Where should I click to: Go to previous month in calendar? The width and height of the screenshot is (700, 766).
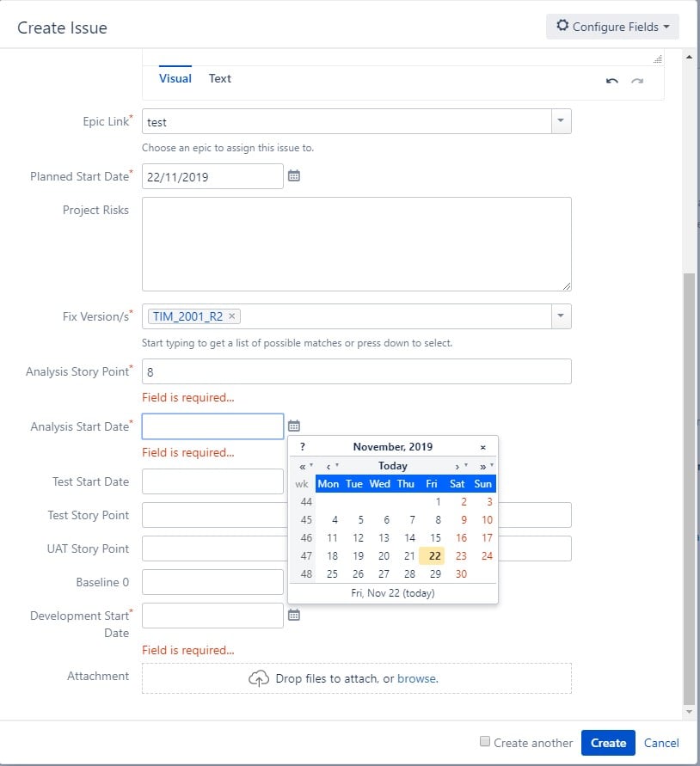(329, 467)
